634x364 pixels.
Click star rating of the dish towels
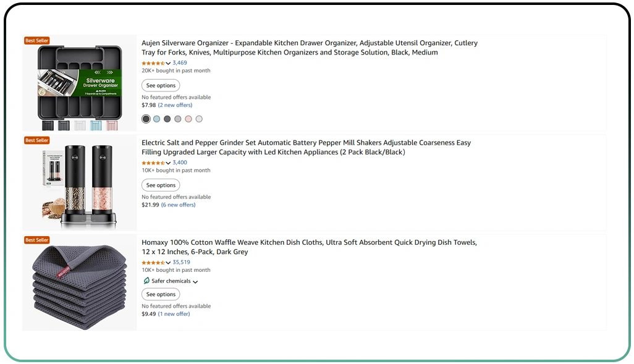pos(153,262)
